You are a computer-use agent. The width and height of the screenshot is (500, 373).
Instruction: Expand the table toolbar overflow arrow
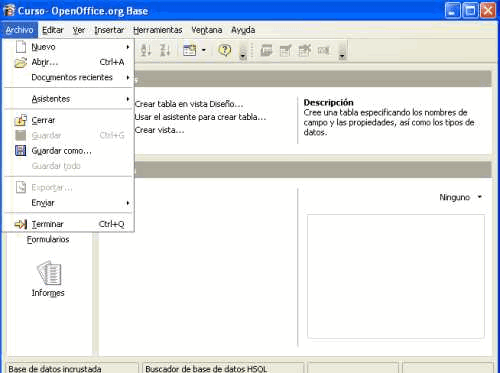[342, 56]
